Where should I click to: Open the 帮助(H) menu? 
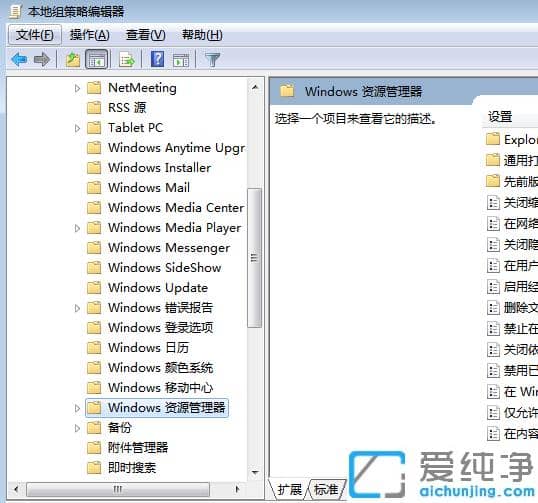click(x=202, y=35)
